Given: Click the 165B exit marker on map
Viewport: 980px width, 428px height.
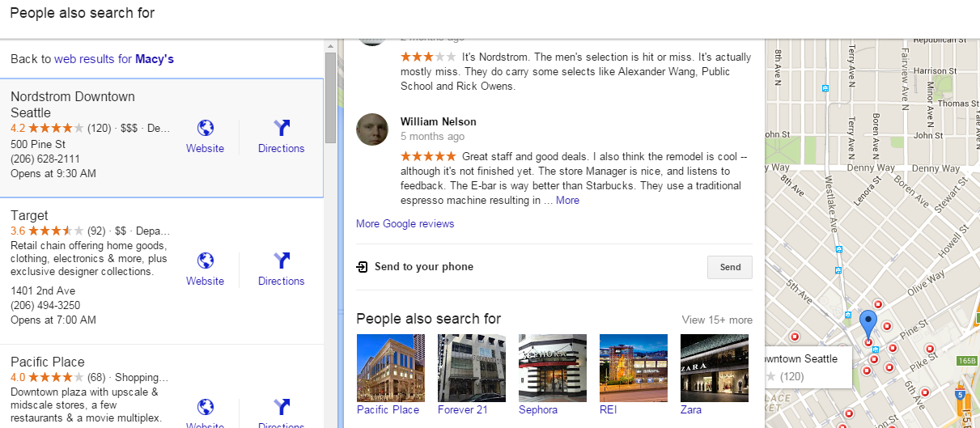Looking at the screenshot, I should coord(967,360).
